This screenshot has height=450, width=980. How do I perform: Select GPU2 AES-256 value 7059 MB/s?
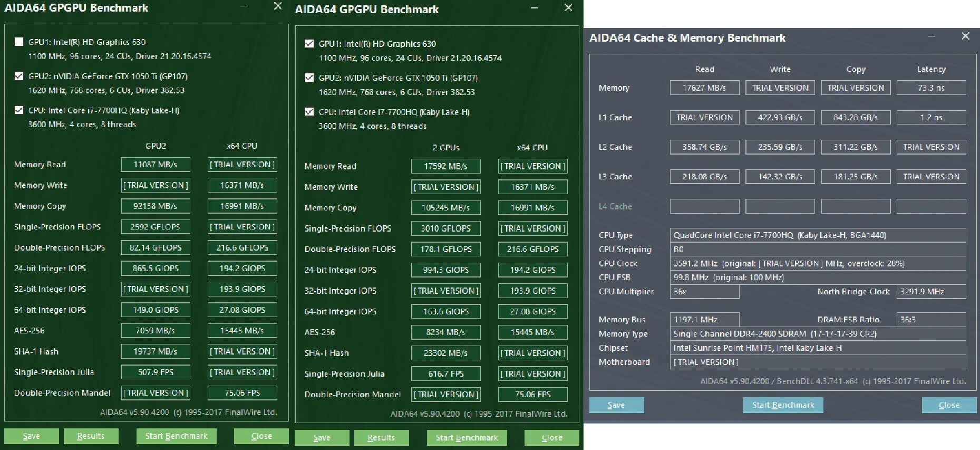click(x=156, y=330)
